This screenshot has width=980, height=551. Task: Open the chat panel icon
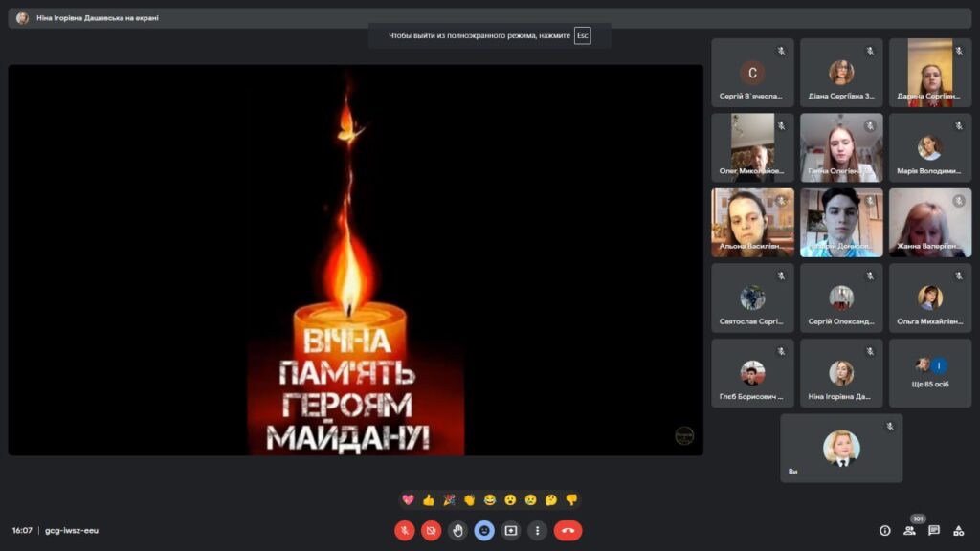(x=934, y=530)
